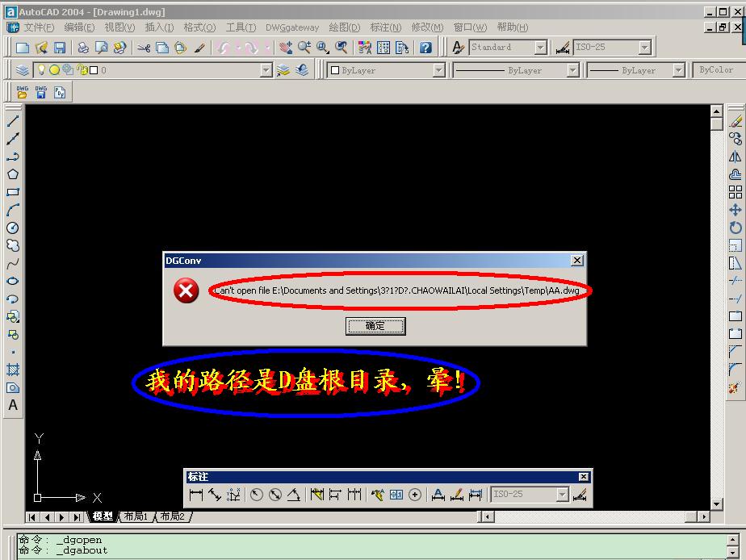Viewport: 746px width, 560px height.
Task: Click the New drawing icon
Action: tap(23, 48)
